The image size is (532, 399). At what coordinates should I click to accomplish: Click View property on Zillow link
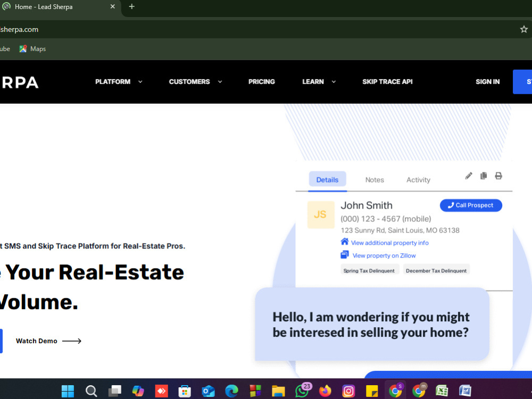coord(384,255)
